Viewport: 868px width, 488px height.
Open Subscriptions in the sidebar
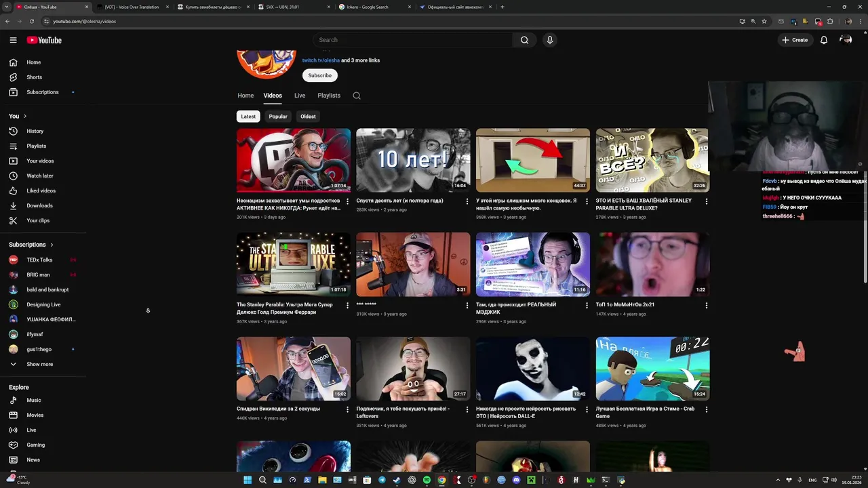click(43, 92)
